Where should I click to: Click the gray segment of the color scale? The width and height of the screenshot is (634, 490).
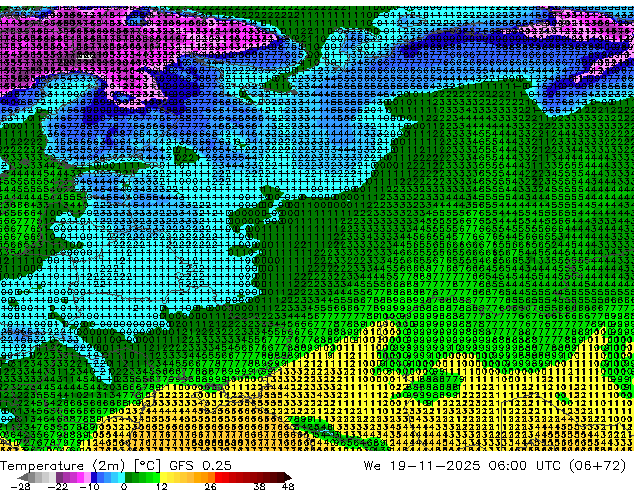pyautogui.click(x=32, y=477)
